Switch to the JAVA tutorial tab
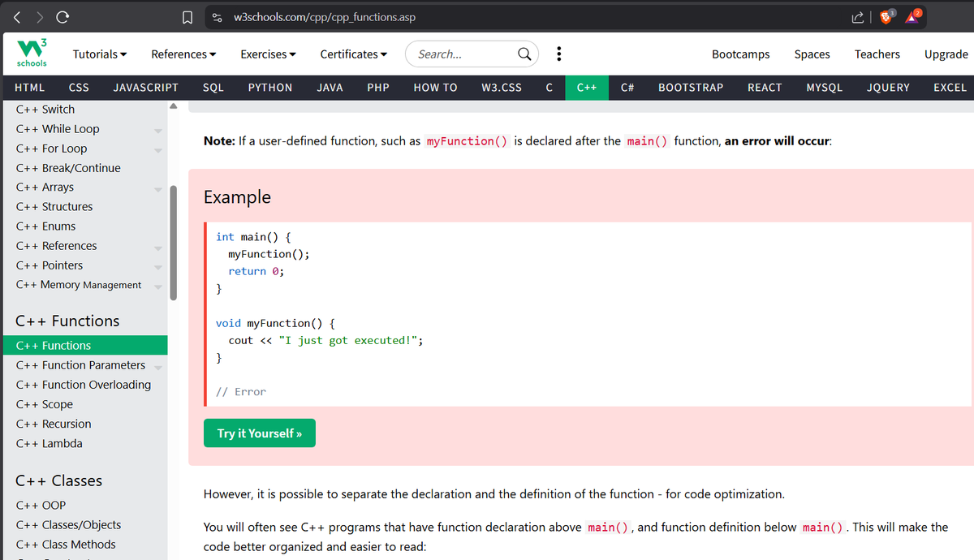This screenshot has width=974, height=560. [330, 87]
